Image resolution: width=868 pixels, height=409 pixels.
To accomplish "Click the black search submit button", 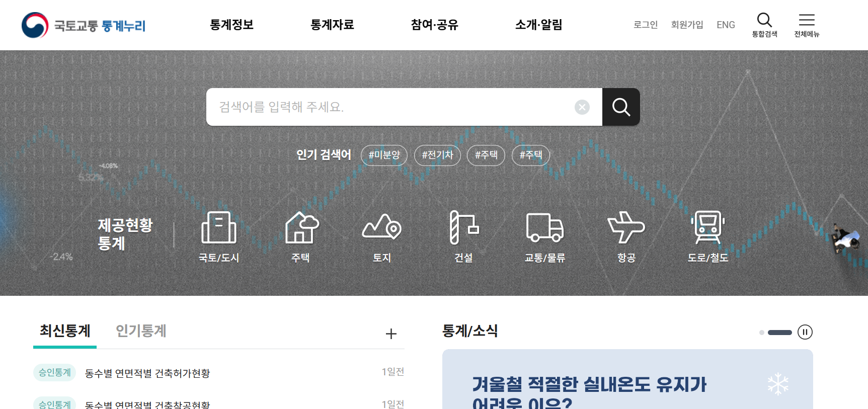I will point(621,107).
